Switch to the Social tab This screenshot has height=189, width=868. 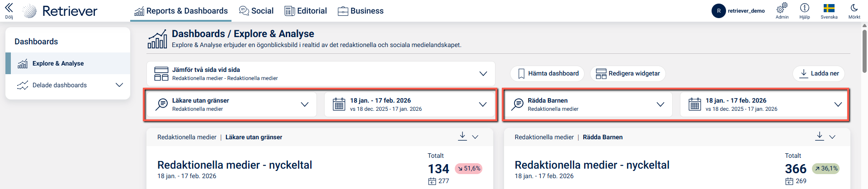click(256, 11)
